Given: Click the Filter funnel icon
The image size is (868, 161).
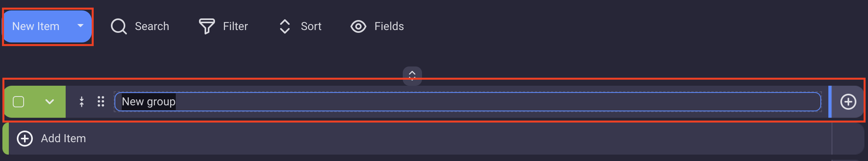Looking at the screenshot, I should point(207,26).
